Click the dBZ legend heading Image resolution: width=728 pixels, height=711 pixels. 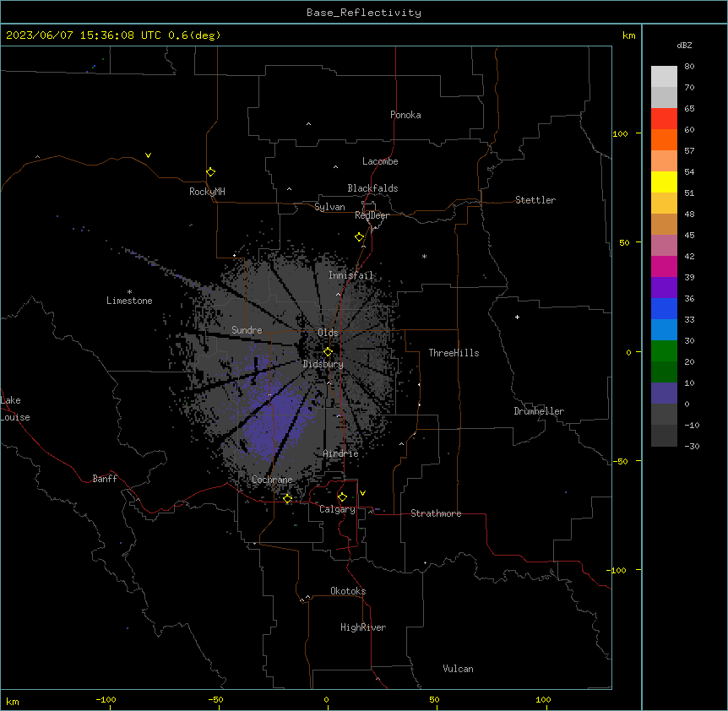(x=684, y=45)
